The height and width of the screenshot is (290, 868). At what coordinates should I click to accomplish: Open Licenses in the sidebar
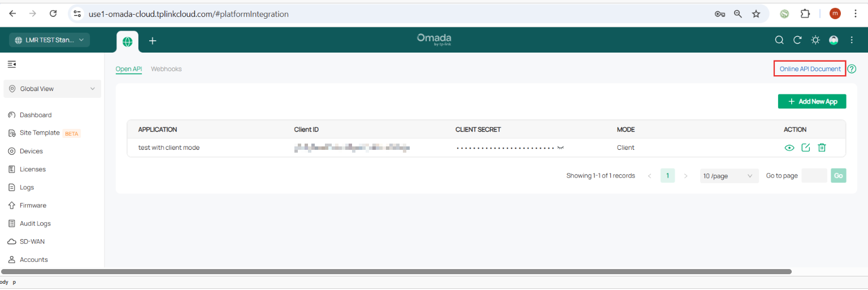tap(33, 169)
